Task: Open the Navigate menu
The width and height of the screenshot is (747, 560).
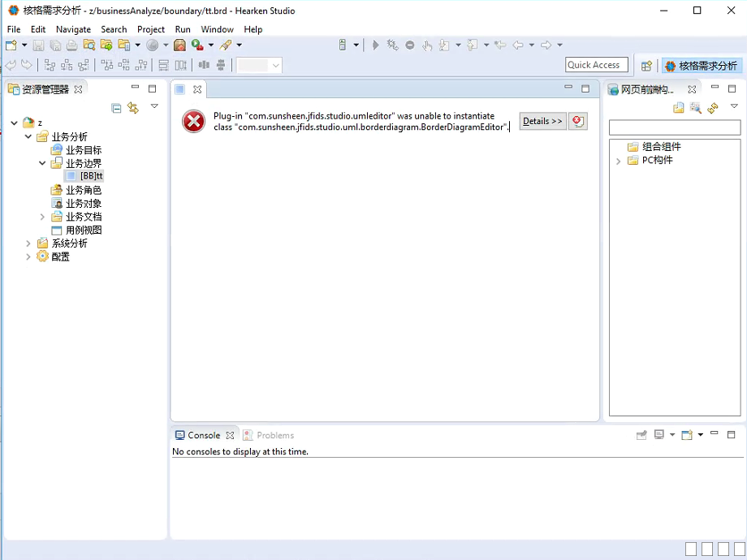Action: [73, 29]
